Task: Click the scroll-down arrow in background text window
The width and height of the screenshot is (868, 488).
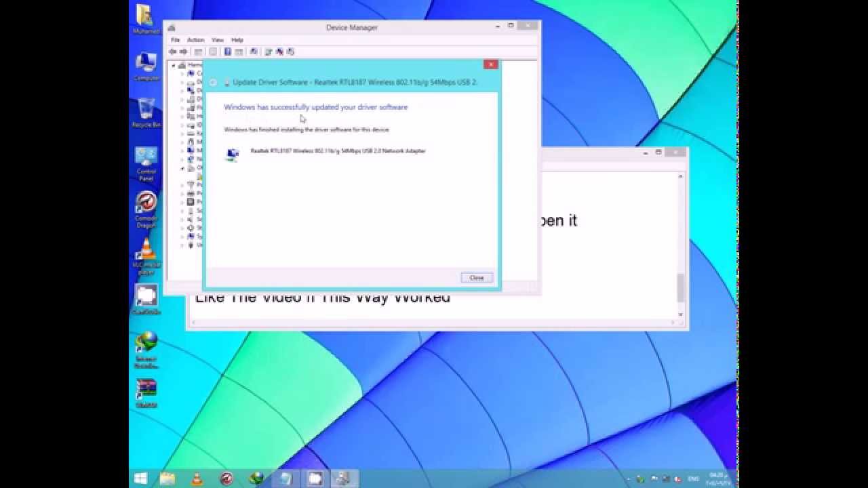Action: pyautogui.click(x=681, y=314)
